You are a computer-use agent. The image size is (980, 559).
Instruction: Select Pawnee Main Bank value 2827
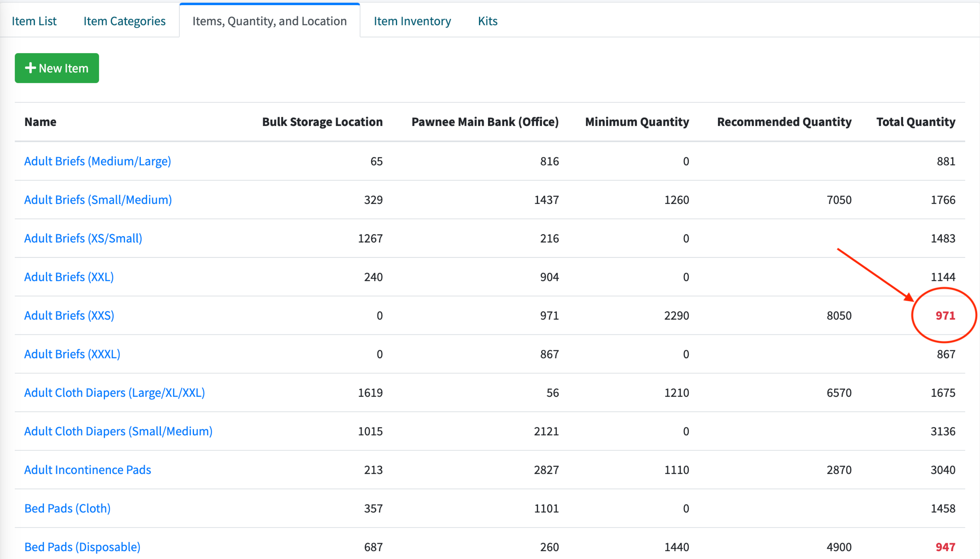546,470
